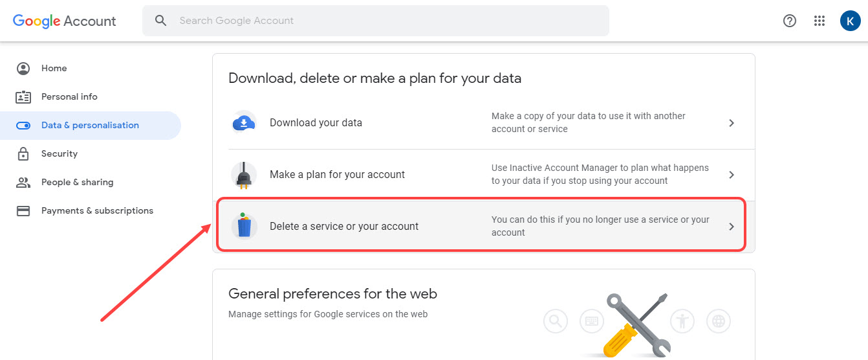Open the K profile avatar
This screenshot has width=868, height=360.
850,21
